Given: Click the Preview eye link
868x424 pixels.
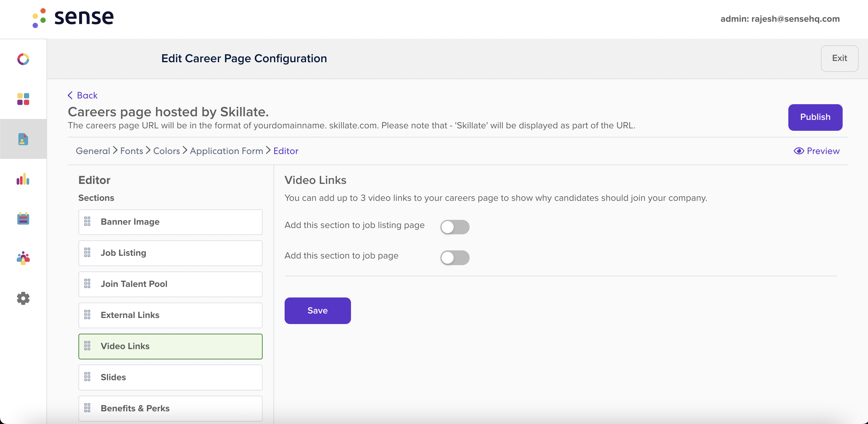Looking at the screenshot, I should pos(816,151).
